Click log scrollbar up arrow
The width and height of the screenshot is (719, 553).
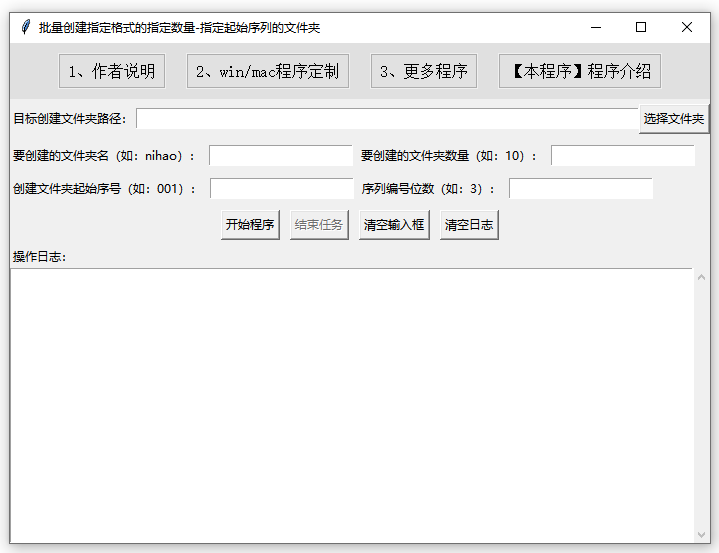pyautogui.click(x=701, y=277)
